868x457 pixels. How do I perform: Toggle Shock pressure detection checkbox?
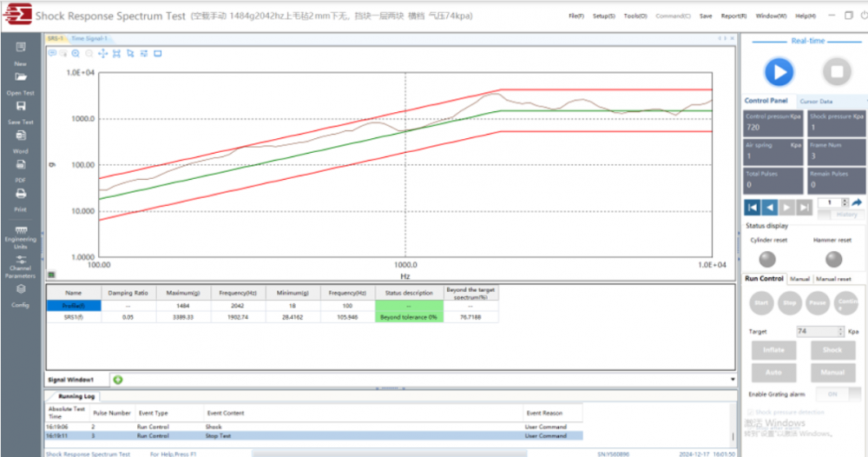752,412
